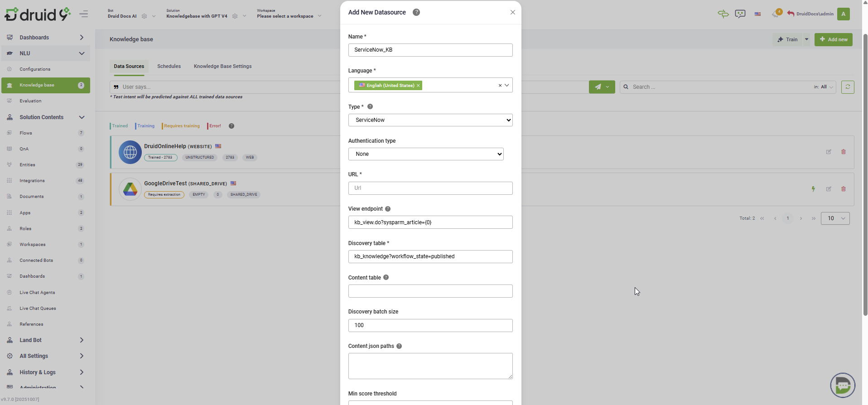The height and width of the screenshot is (405, 868).
Task: Click the lightning icon for GoogleDriveTest
Action: point(813,189)
